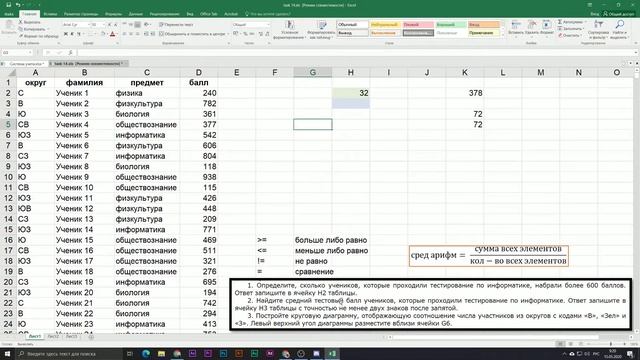Image resolution: width=640 pixels, height=360 pixels.
Task: Open the Fill (Заполнить) dropdown
Action: [x=571, y=29]
